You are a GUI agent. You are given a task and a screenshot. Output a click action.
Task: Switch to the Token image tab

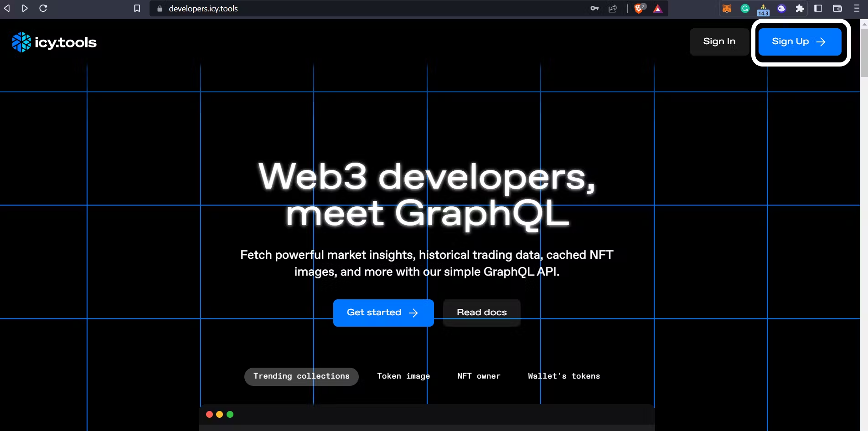[403, 376]
